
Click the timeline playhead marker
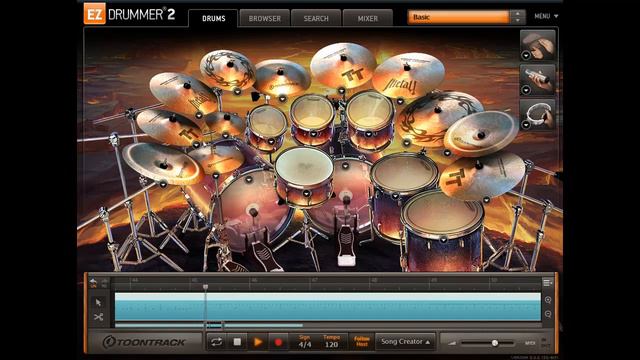point(206,287)
